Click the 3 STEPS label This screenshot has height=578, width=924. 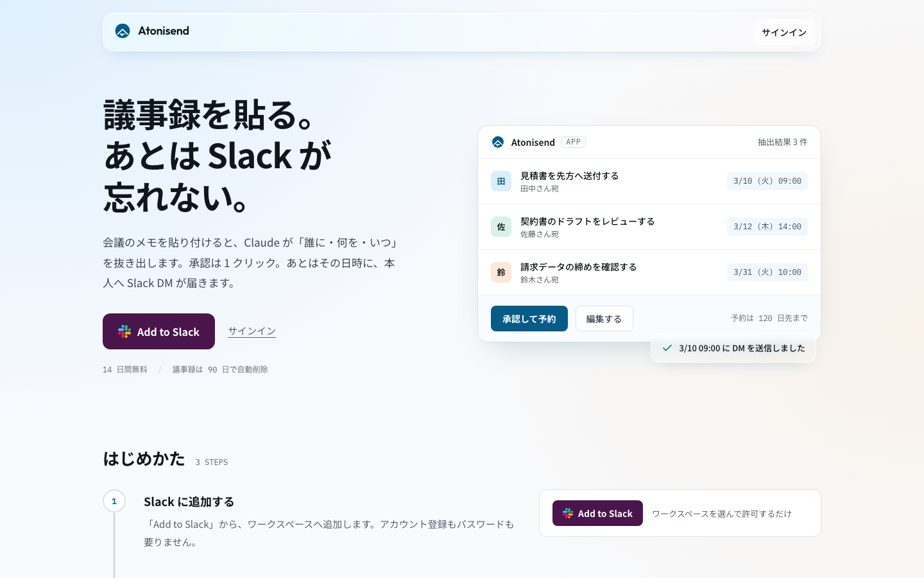pos(212,462)
